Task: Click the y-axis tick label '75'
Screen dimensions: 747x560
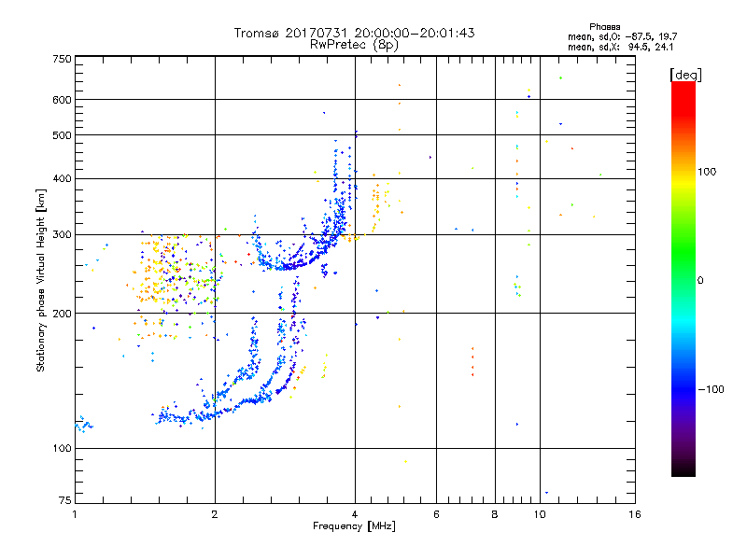Action: click(x=65, y=500)
